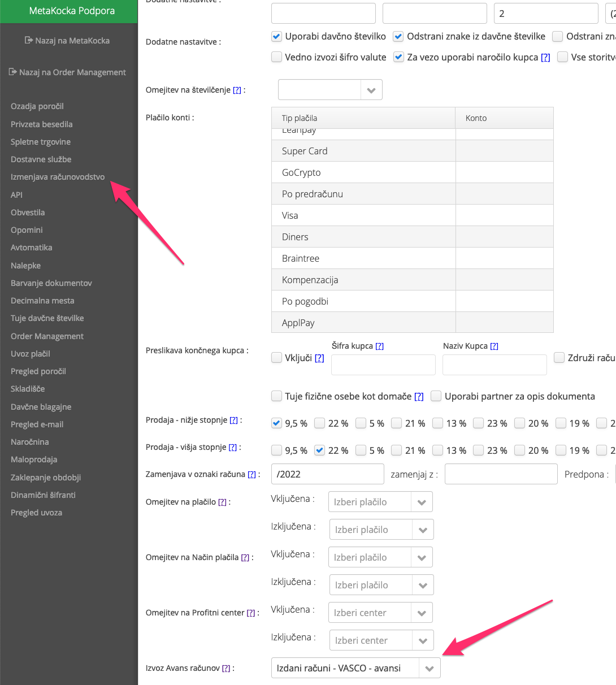Click the /2022 input field
The width and height of the screenshot is (616, 685).
click(328, 474)
